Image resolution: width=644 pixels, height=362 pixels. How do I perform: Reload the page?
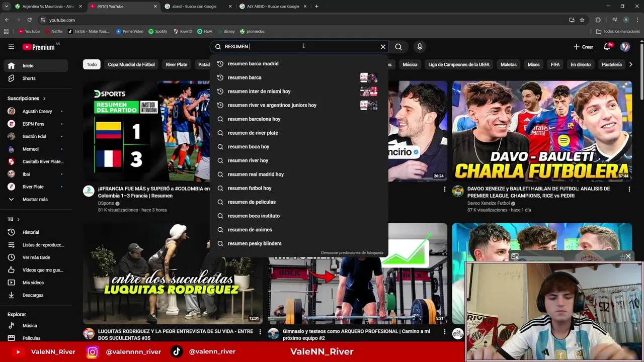pyautogui.click(x=30, y=20)
